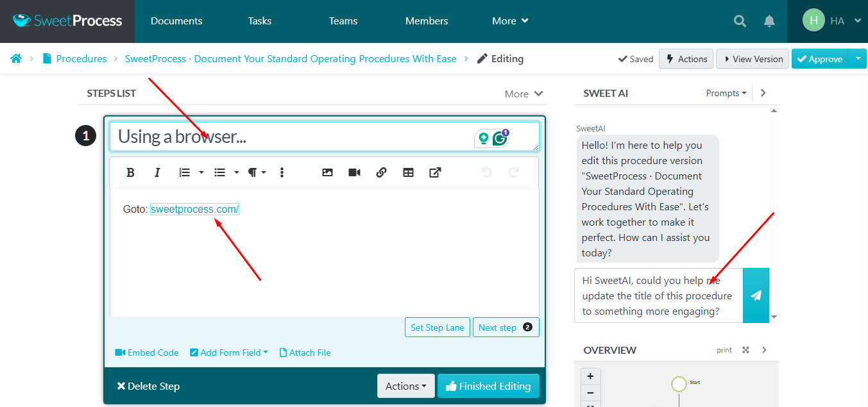Open bulleted list style dropdown arrow
The image size is (868, 407).
coord(237,172)
